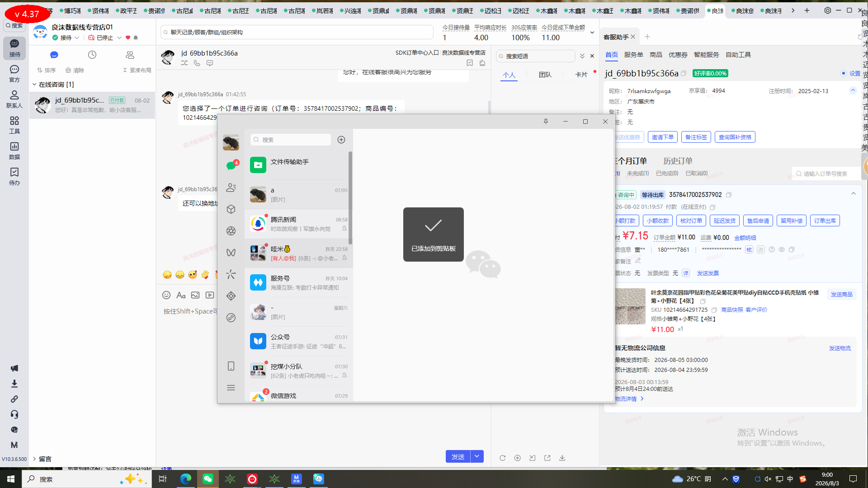Open WeChat favorites cube icon

[x=231, y=209]
